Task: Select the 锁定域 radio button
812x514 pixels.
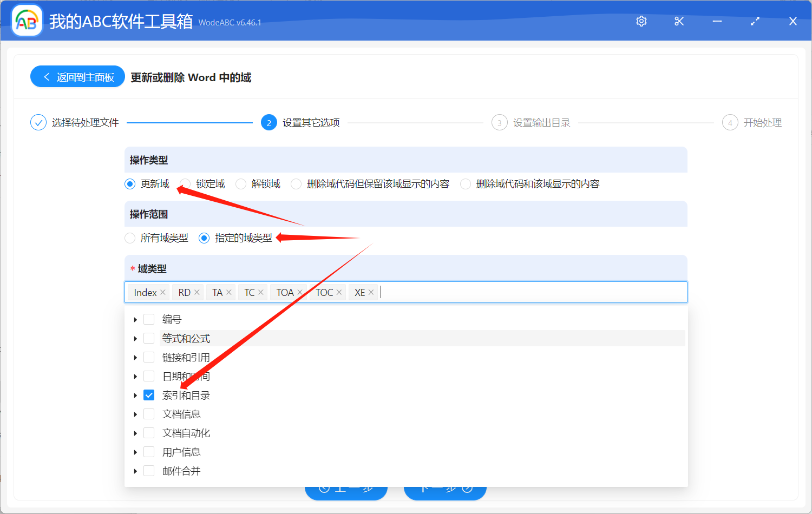Action: 184,184
